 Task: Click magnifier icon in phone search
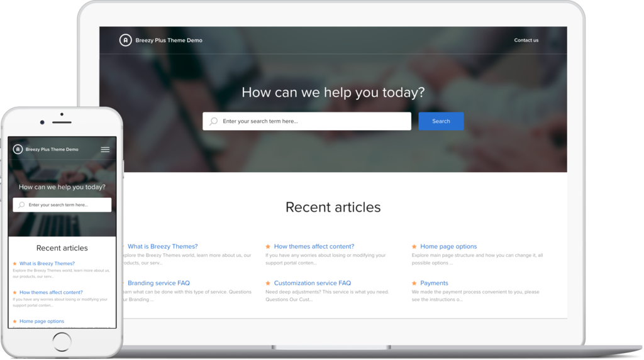pyautogui.click(x=21, y=205)
